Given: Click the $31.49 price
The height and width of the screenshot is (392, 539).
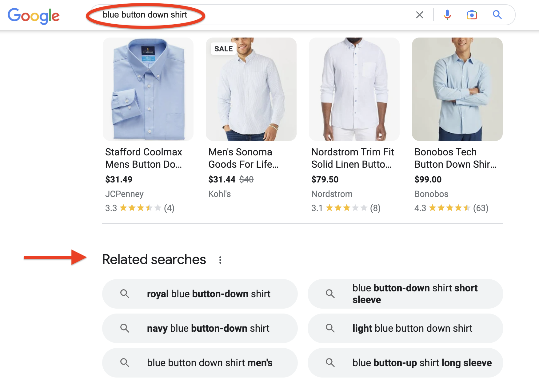Looking at the screenshot, I should click(119, 179).
